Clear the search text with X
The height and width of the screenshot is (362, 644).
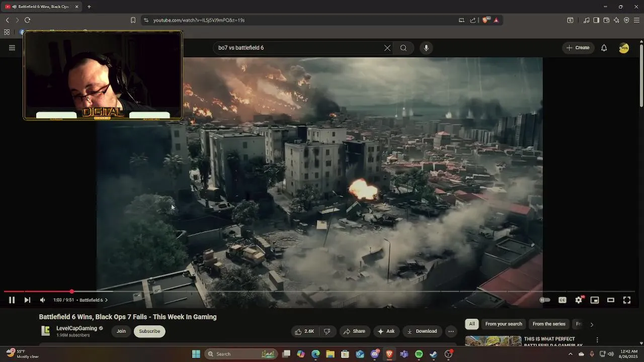[x=387, y=48]
